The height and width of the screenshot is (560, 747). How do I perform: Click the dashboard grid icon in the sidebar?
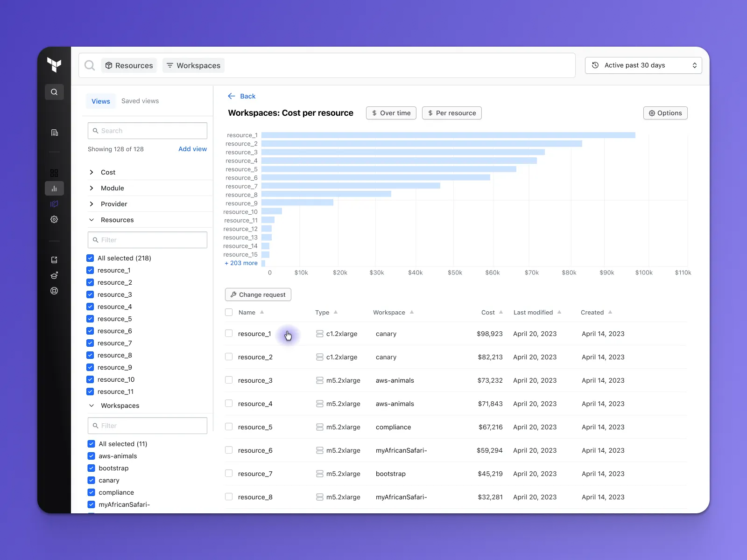click(x=54, y=173)
